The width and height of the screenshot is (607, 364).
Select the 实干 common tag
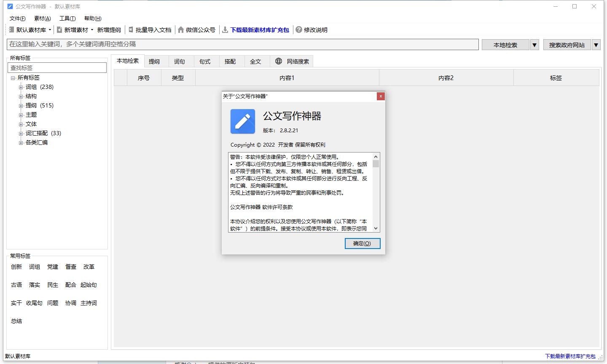[16, 303]
